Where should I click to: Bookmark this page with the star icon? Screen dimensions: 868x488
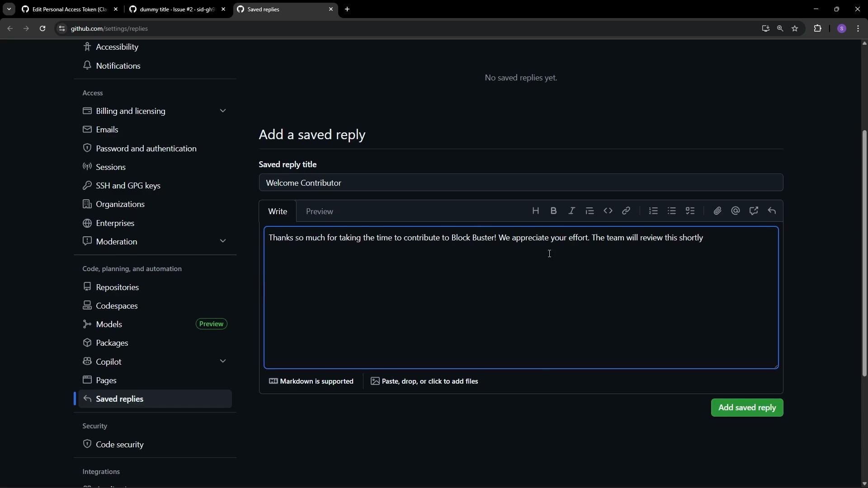(x=795, y=28)
